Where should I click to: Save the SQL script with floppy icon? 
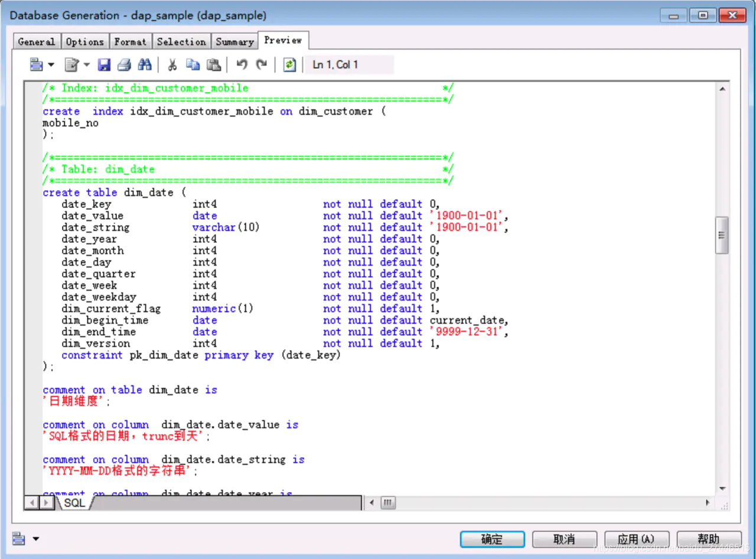105,64
